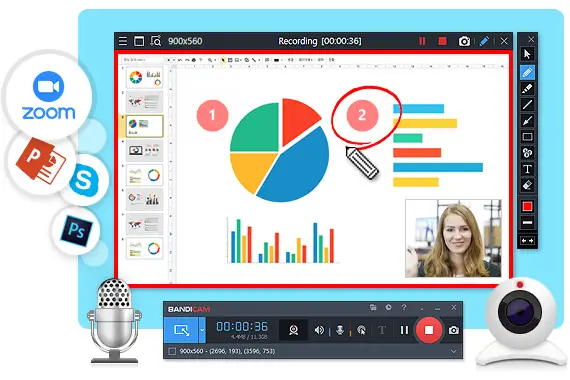Image resolution: width=570 pixels, height=380 pixels.
Task: Select the numbering stamp tool
Action: coord(527,153)
